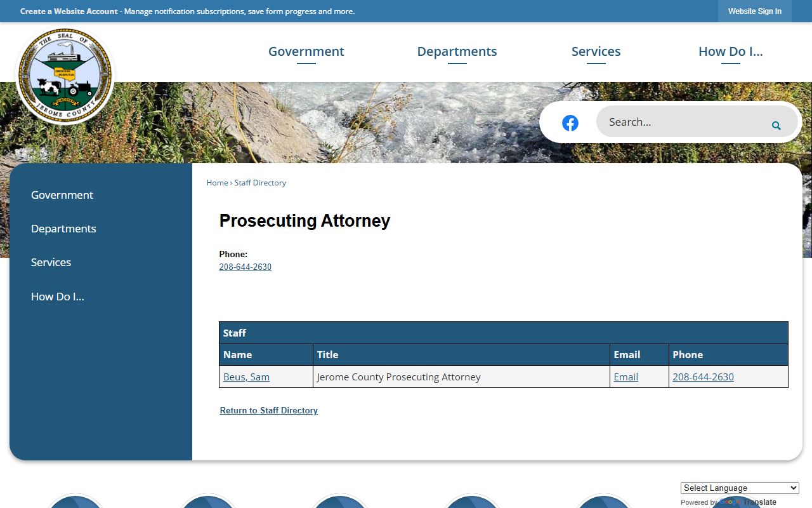Open Beus, Sam staff profile
The height and width of the screenshot is (508, 812).
click(x=246, y=377)
